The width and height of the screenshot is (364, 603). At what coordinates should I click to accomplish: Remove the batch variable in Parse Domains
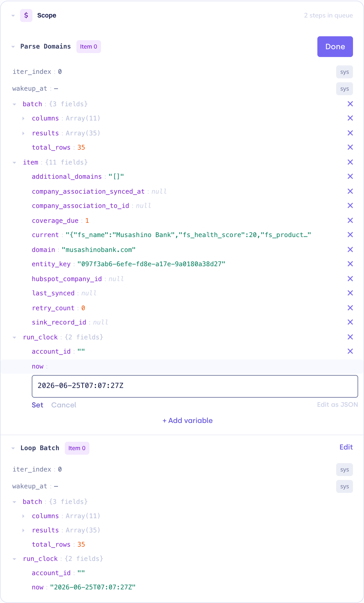click(x=350, y=104)
